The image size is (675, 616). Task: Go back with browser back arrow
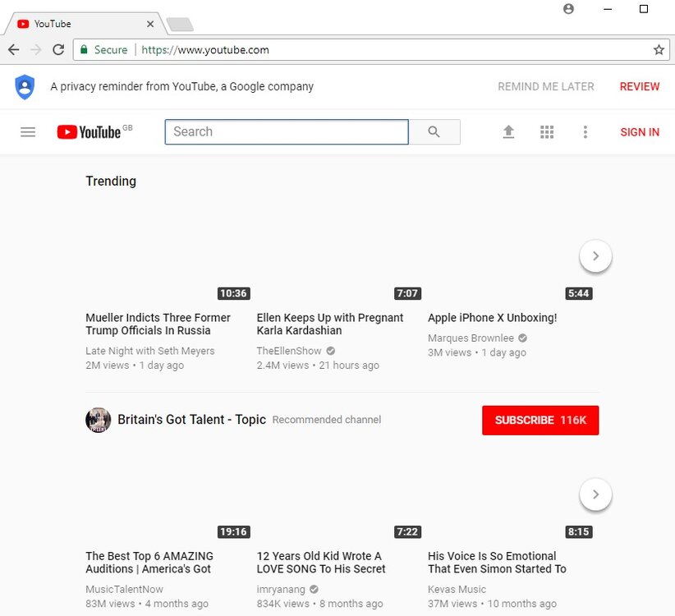[x=14, y=49]
